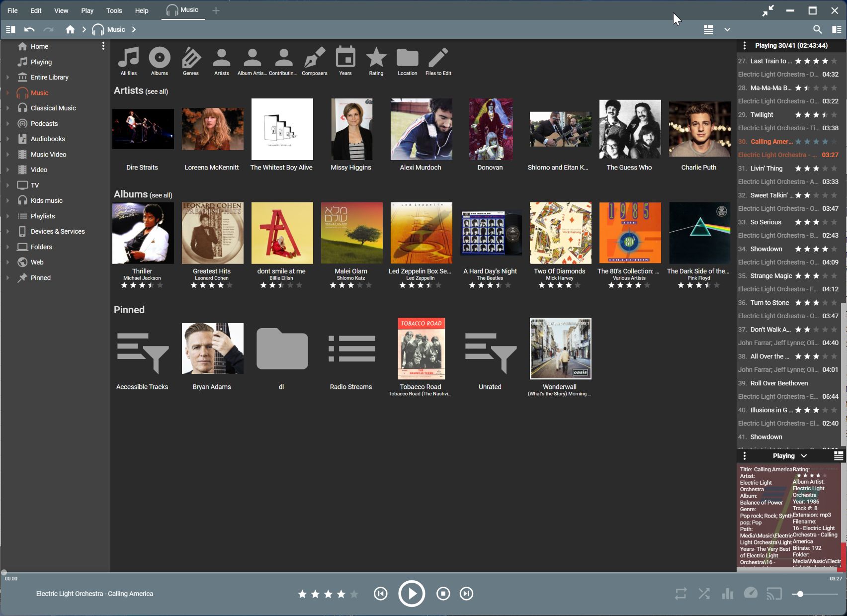The height and width of the screenshot is (616, 847).
Task: Open the search magnifier icon
Action: [817, 29]
